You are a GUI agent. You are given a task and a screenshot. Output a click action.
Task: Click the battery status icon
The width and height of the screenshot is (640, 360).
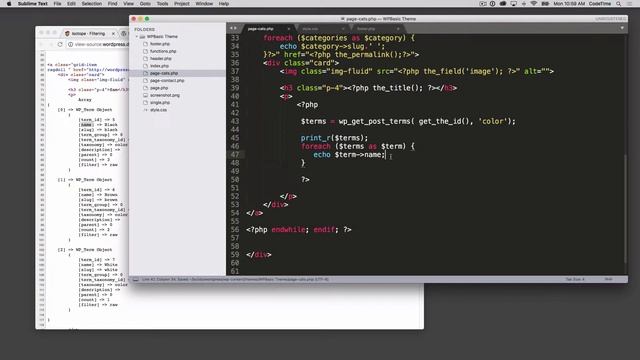(x=545, y=4)
